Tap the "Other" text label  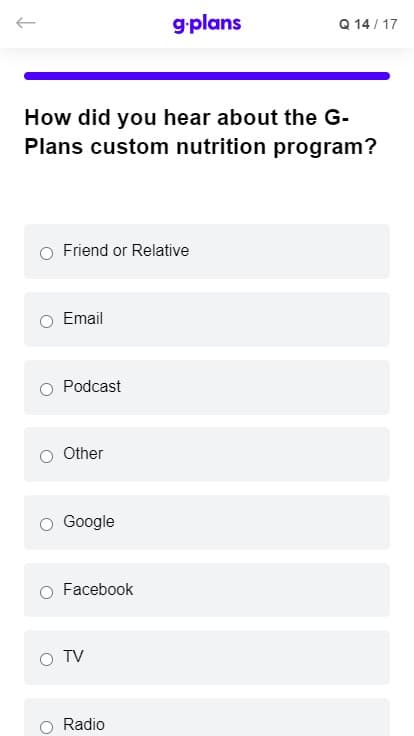coord(83,454)
